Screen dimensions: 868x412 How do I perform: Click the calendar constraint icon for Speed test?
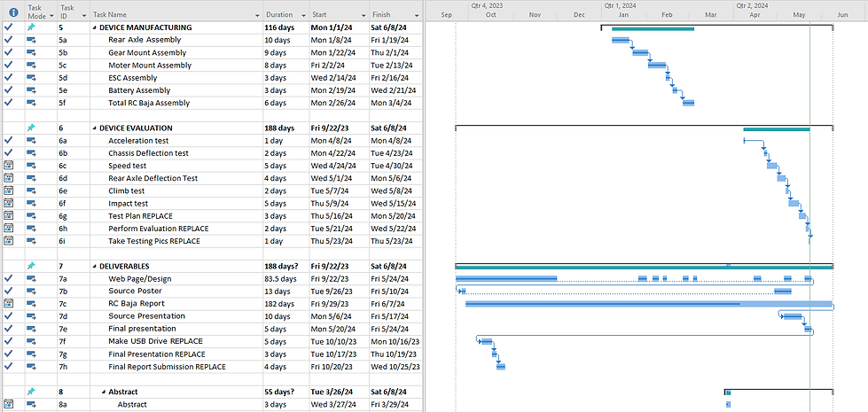pyautogui.click(x=8, y=166)
